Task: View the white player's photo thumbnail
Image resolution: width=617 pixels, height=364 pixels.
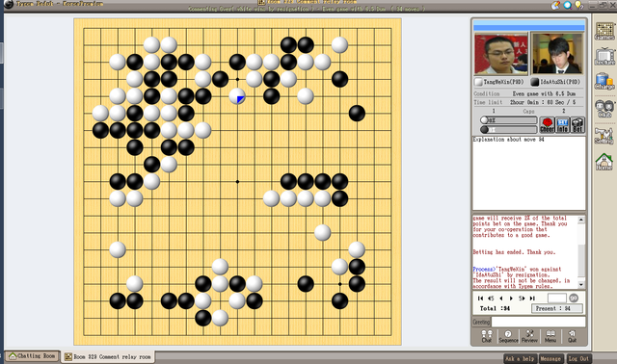Action: coord(501,54)
